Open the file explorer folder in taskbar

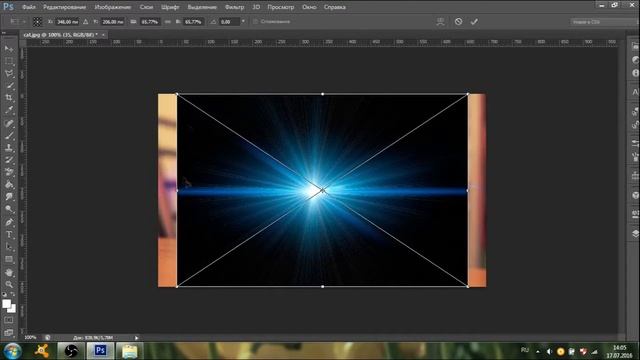coord(129,351)
